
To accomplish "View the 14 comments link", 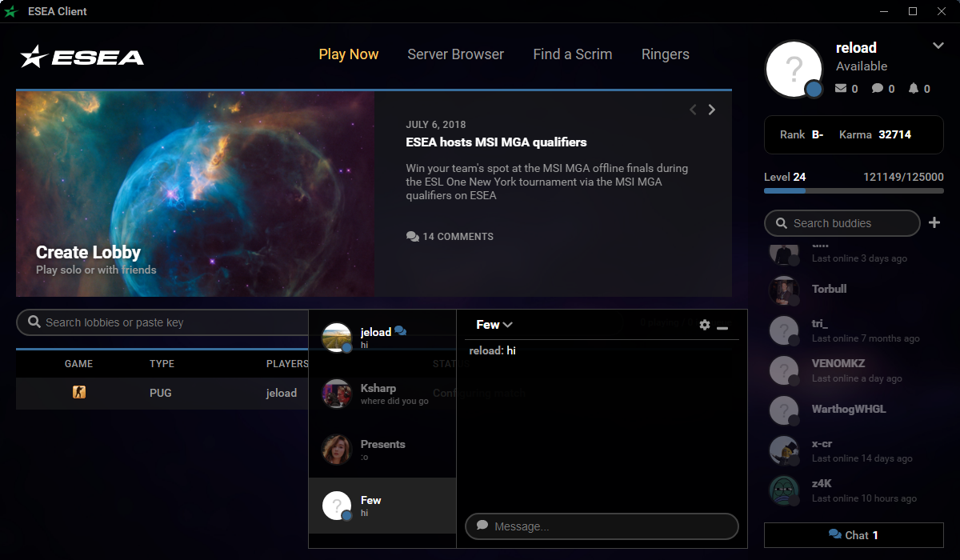I will (450, 237).
